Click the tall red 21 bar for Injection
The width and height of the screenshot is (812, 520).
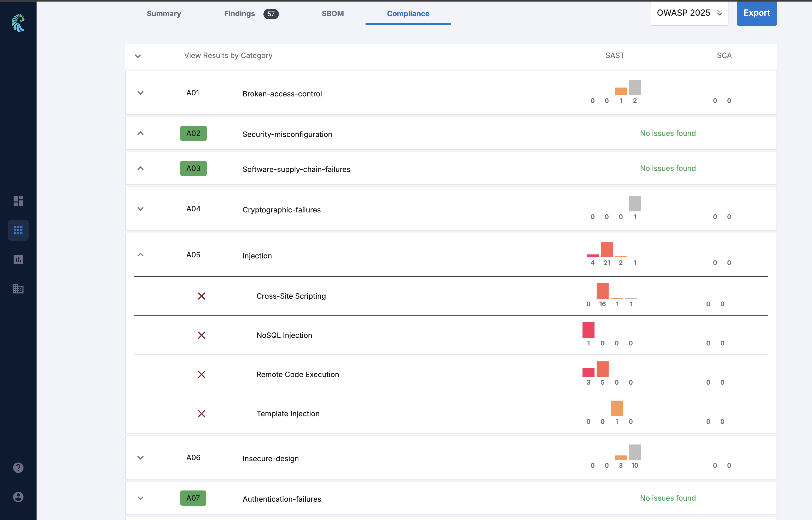point(607,250)
